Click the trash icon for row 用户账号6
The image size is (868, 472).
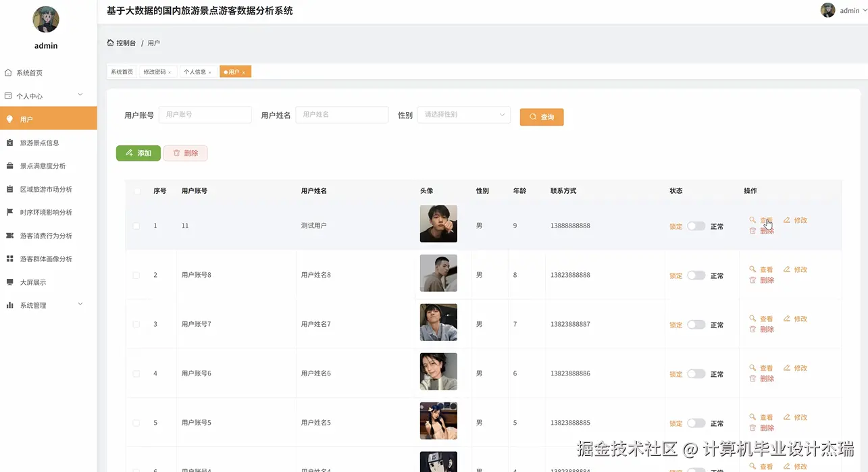coord(752,379)
